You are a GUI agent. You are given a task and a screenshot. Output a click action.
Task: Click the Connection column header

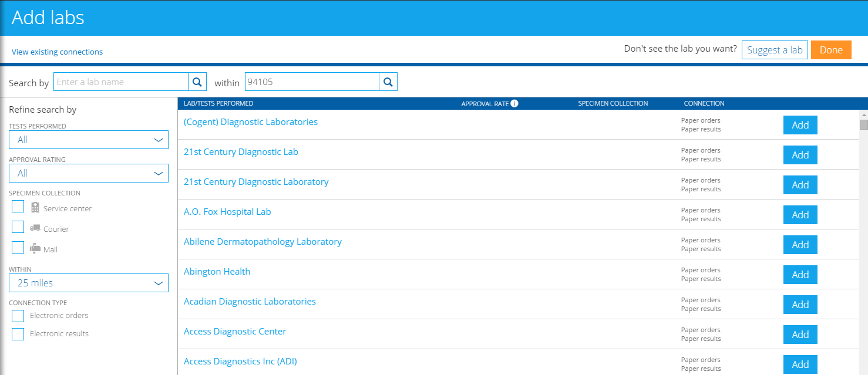point(704,103)
